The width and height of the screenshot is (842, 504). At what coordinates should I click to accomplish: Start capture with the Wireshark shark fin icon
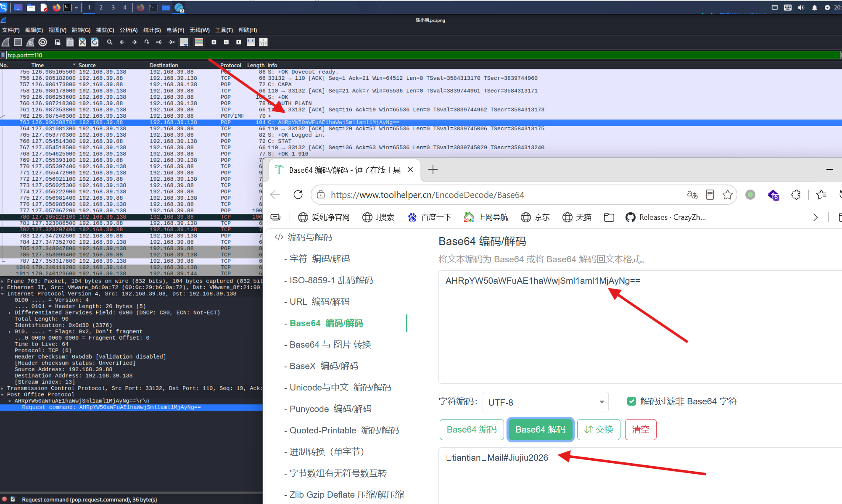[6, 42]
